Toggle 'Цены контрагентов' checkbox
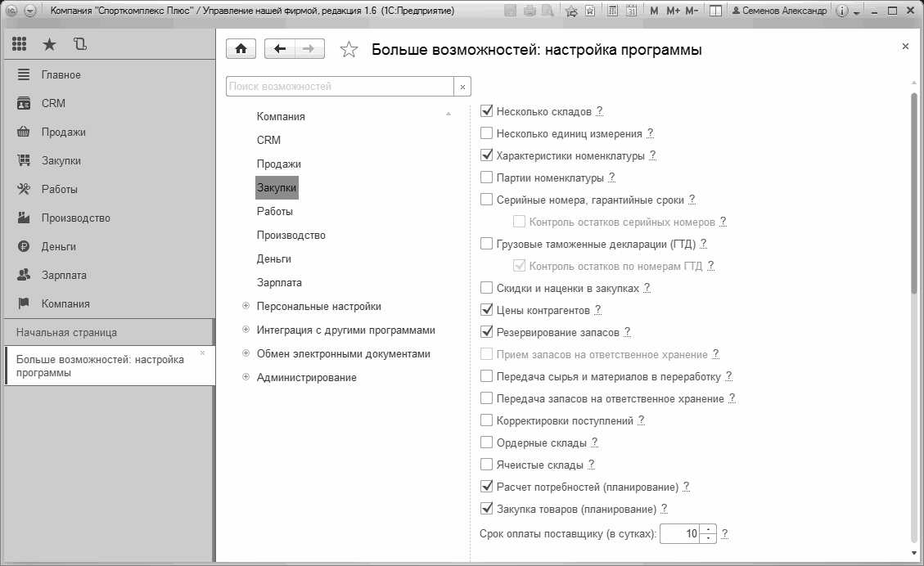This screenshot has height=566, width=924. click(486, 310)
